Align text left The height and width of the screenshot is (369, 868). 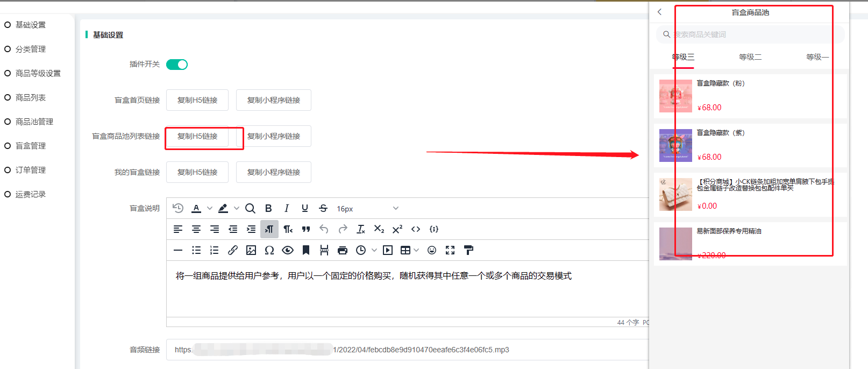click(178, 229)
